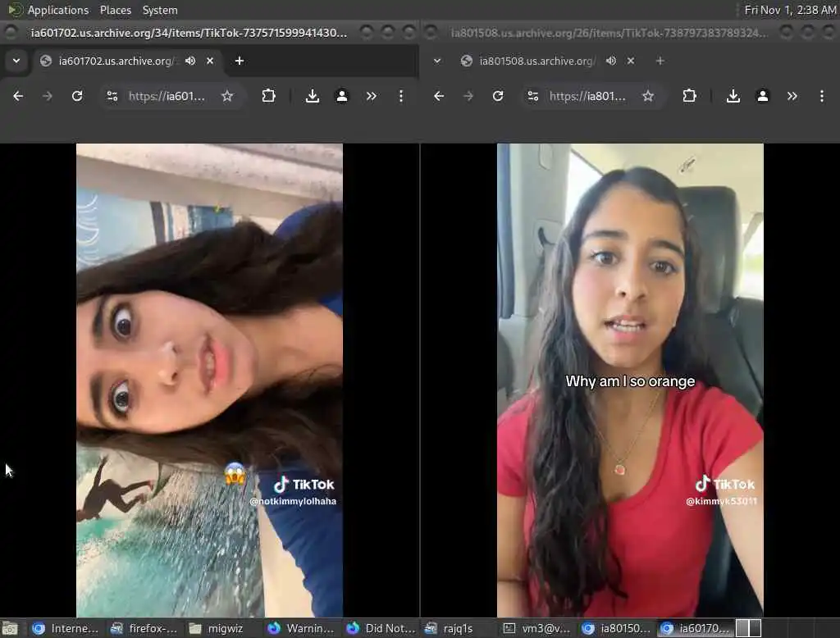Viewport: 840px width, 638px height.
Task: Reload the page in the right browser
Action: pos(498,96)
